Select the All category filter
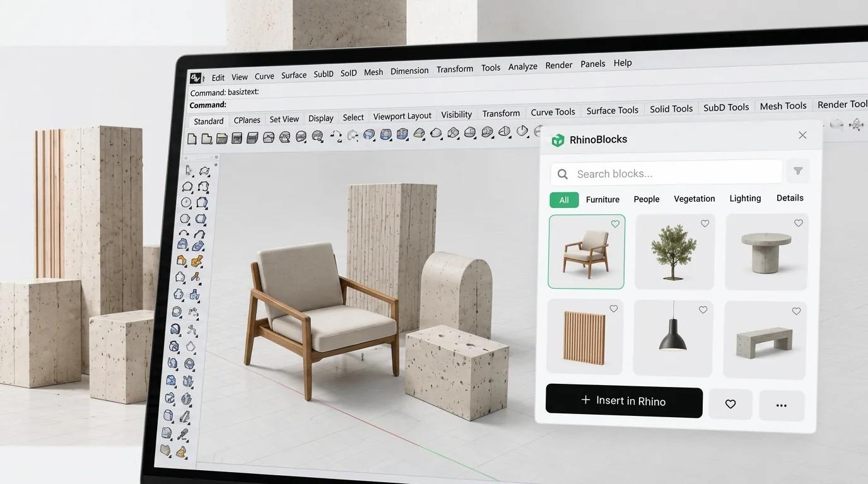This screenshot has height=484, width=868. coord(564,200)
